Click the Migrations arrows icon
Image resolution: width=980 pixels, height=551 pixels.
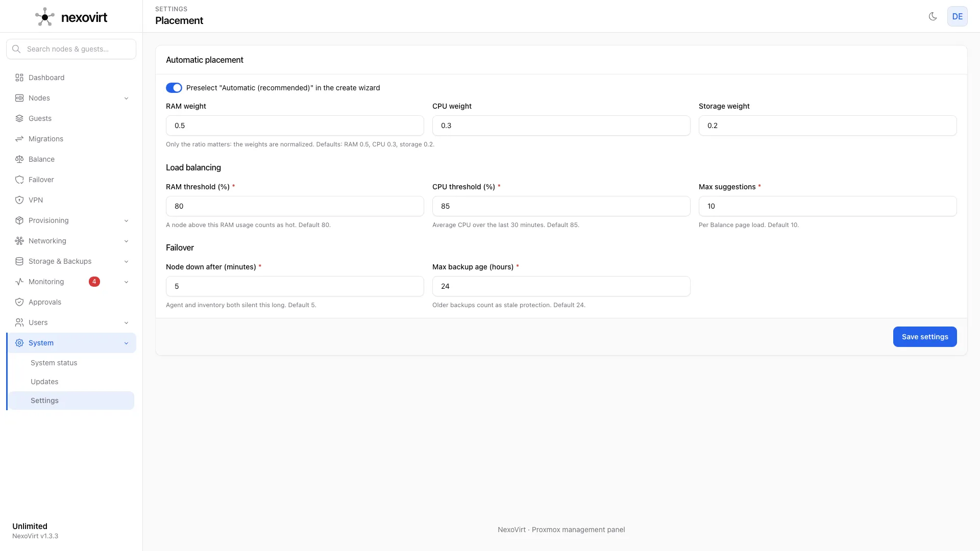pos(19,139)
